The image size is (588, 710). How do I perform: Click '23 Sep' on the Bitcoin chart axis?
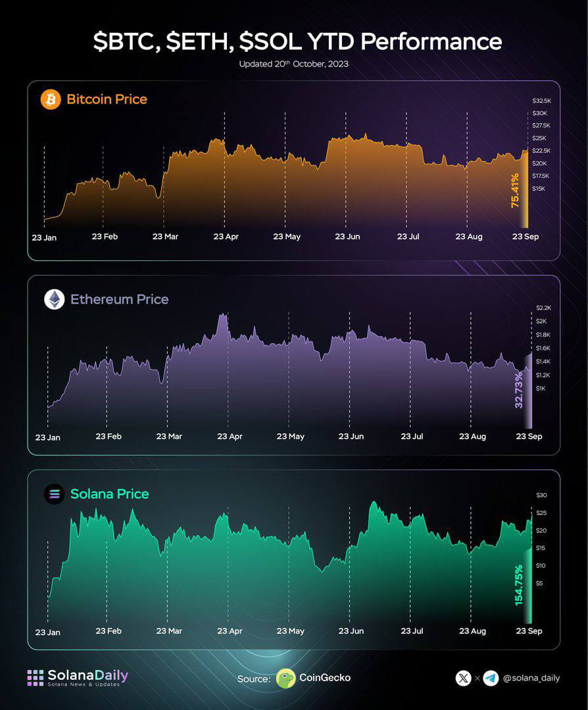(526, 237)
